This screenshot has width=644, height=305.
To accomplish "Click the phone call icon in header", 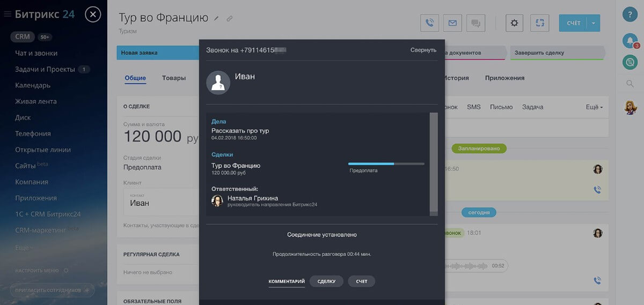I will pos(429,23).
